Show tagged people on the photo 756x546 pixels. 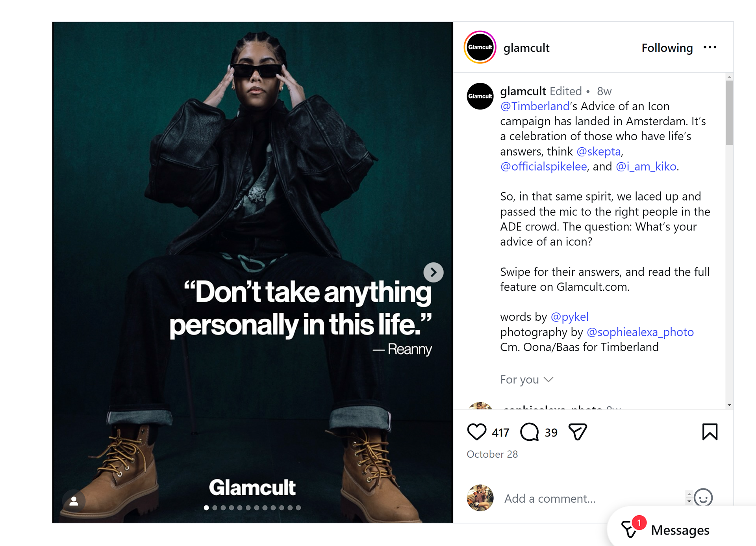coord(74,501)
